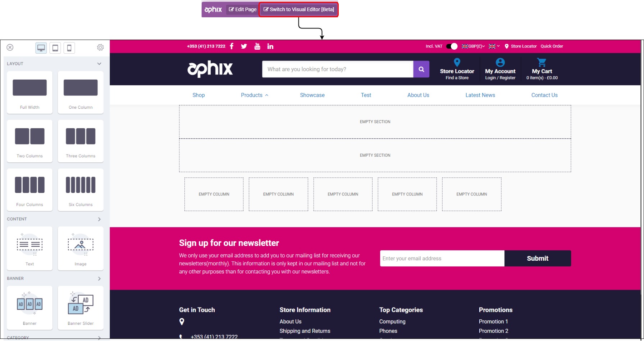Image resolution: width=644 pixels, height=341 pixels.
Task: Open the My Cart icon
Action: tap(542, 63)
